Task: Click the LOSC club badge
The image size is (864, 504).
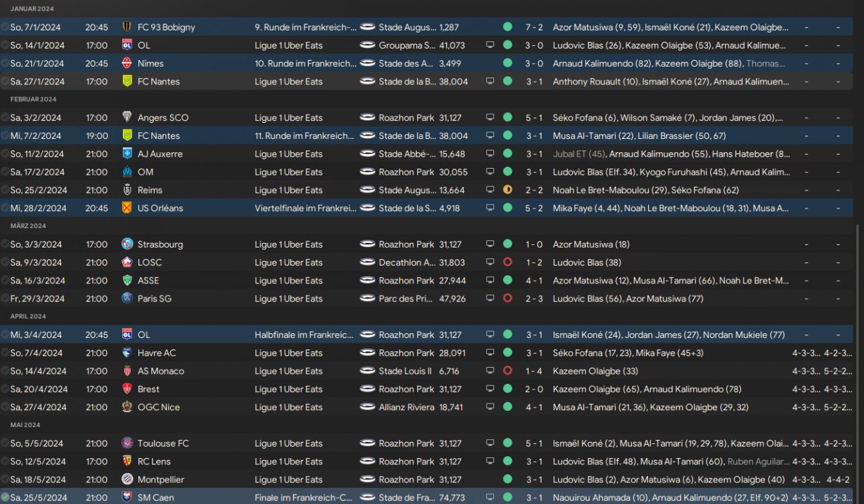Action: tap(126, 262)
